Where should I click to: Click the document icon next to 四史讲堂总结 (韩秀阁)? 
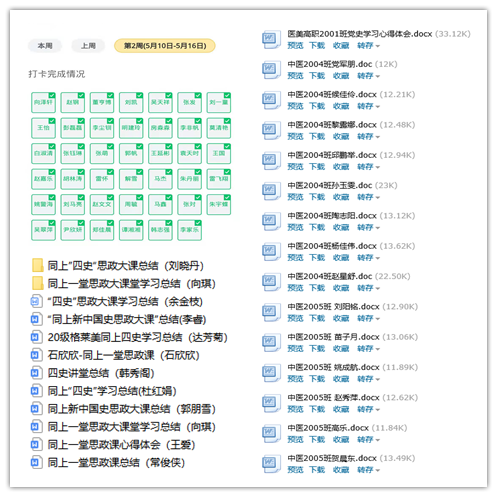click(x=36, y=373)
